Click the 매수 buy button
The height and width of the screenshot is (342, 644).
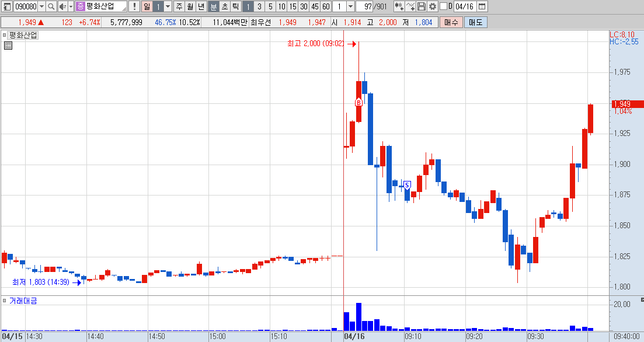pos(451,22)
